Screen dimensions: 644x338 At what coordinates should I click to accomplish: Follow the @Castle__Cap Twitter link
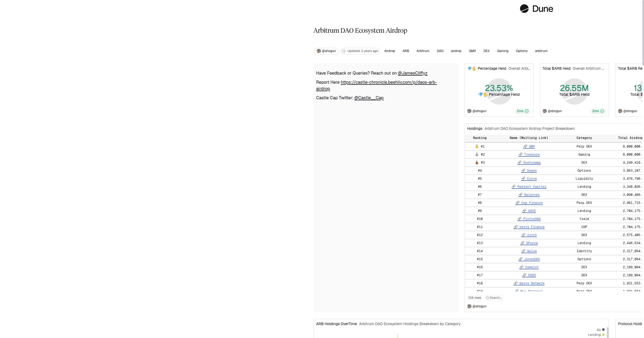point(369,98)
